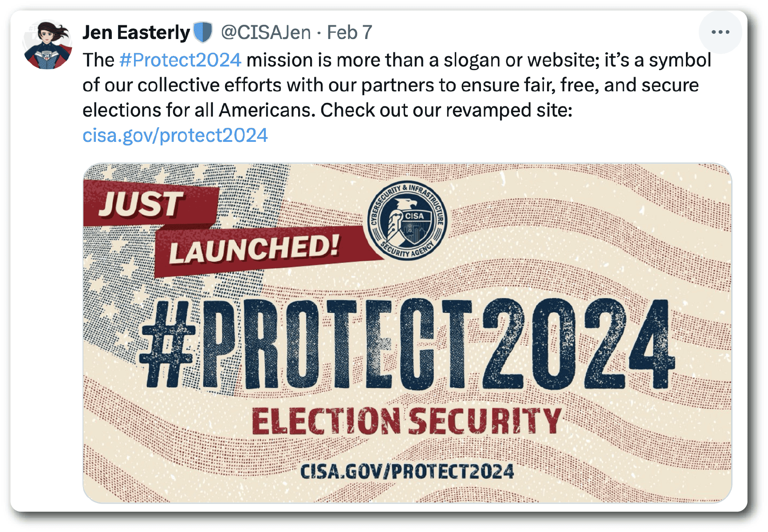Click the shield verification badge
The image size is (768, 532).
point(203,32)
